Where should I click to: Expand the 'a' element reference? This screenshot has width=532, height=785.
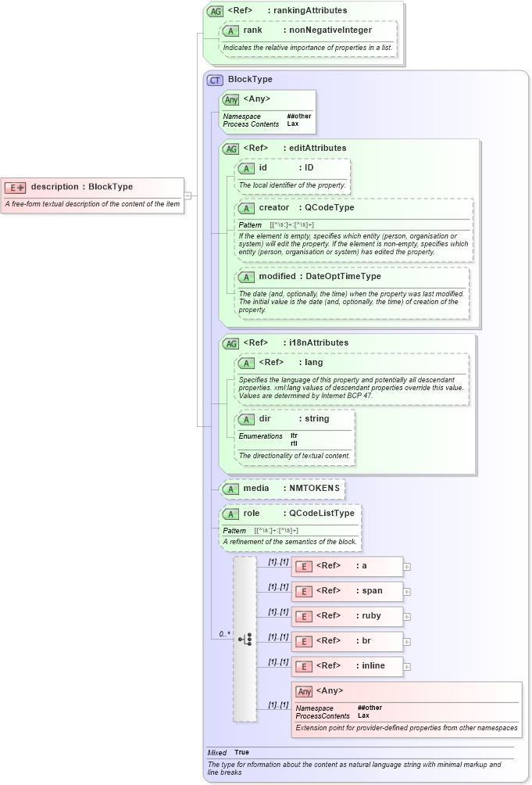click(407, 567)
